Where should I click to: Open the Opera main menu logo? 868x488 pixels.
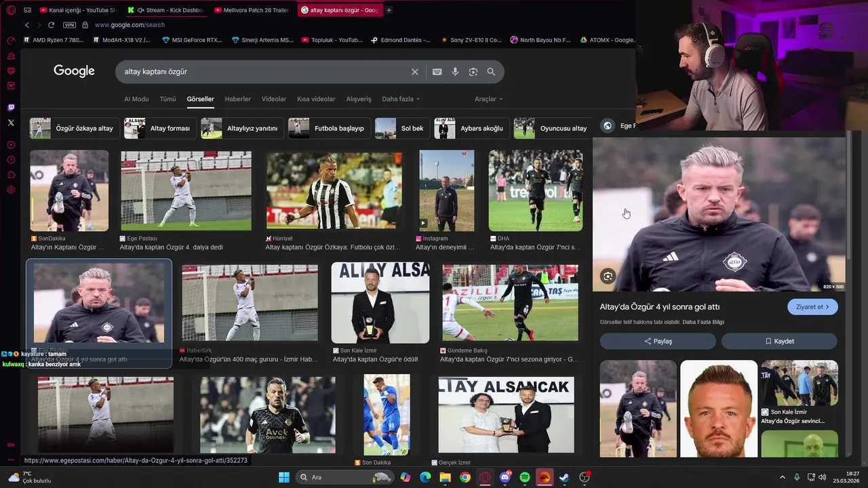[x=11, y=10]
